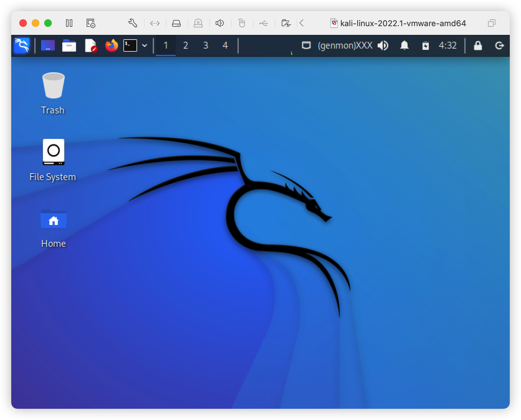Lock the screen with padlock icon
The height and width of the screenshot is (420, 521).
[478, 45]
